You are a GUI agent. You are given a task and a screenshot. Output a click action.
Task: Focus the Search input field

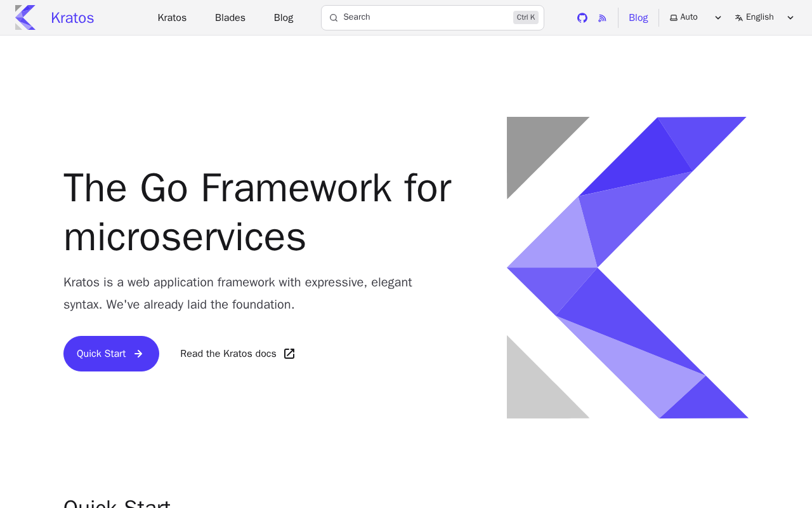(x=433, y=18)
